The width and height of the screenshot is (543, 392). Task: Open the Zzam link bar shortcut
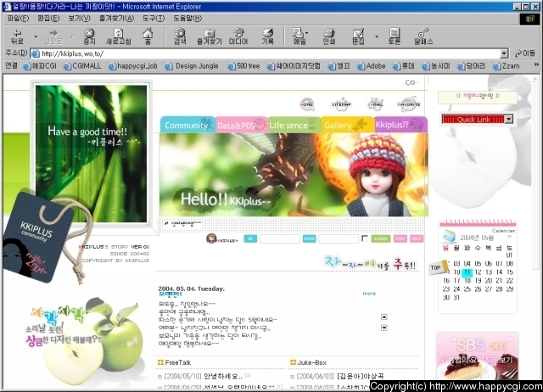click(507, 66)
